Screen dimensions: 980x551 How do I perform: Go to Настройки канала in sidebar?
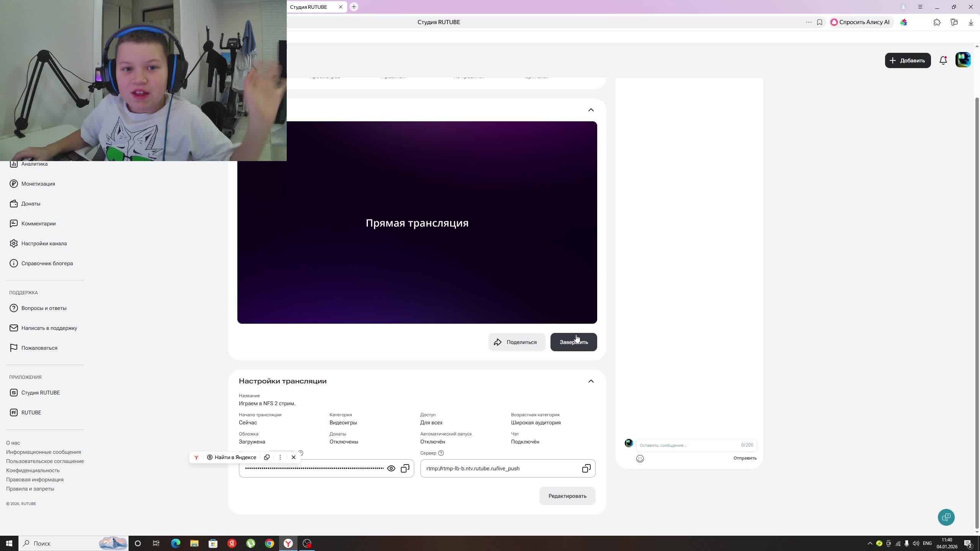coord(44,243)
